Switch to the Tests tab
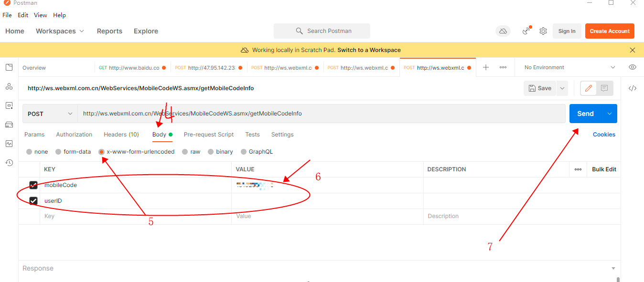 253,135
